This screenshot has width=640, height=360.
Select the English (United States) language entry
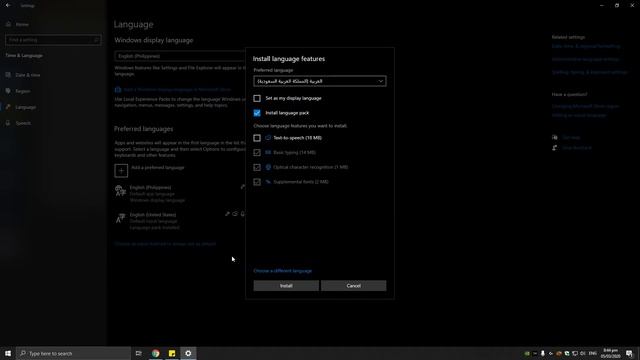[180, 221]
